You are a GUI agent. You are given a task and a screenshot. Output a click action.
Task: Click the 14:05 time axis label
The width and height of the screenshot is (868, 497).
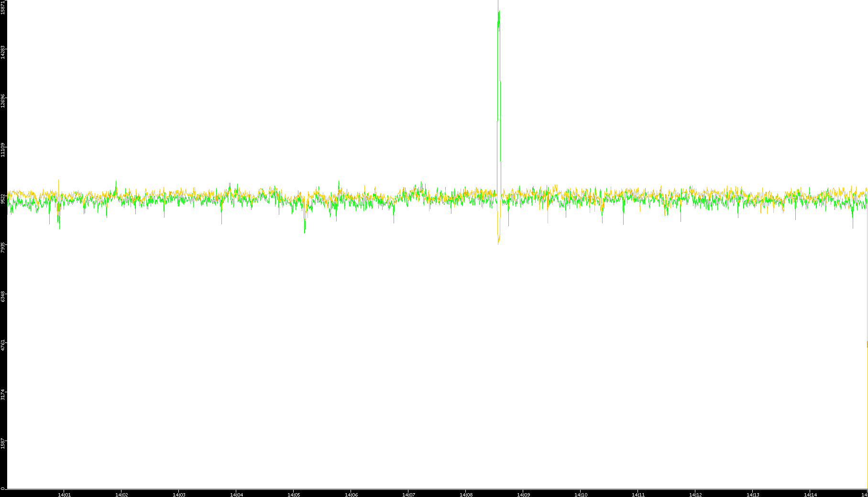click(x=294, y=495)
